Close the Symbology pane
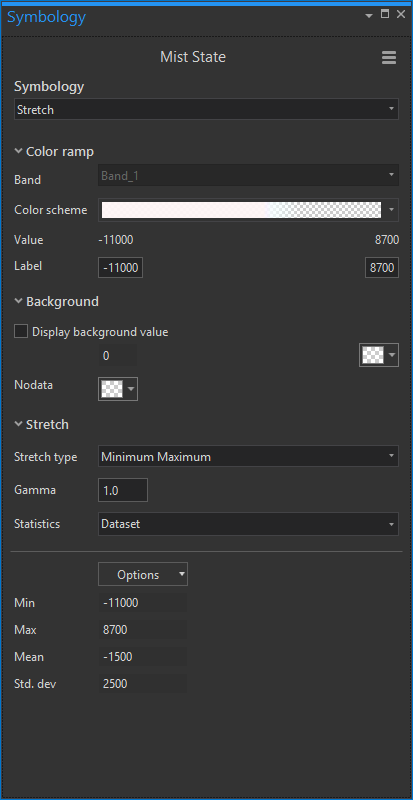The image size is (413, 800). tap(401, 14)
